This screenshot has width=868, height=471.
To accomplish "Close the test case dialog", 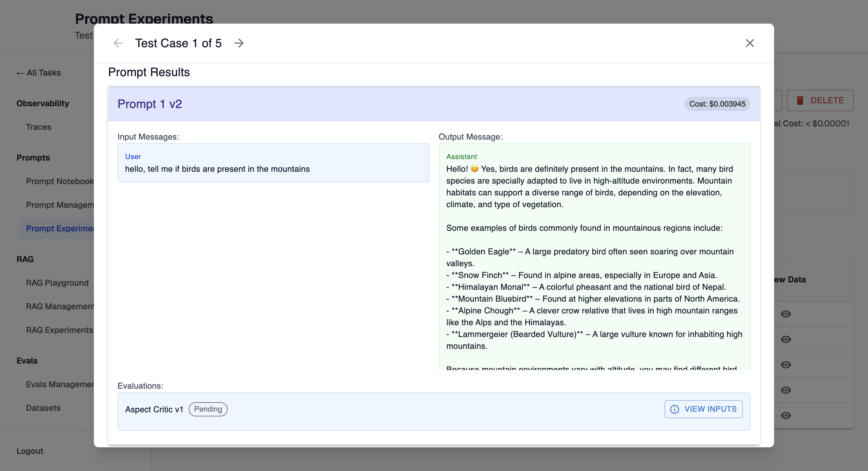I will [x=749, y=43].
